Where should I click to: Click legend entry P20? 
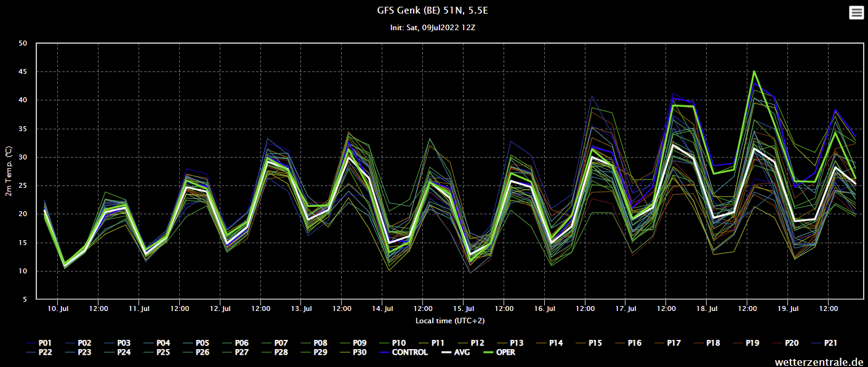786,342
